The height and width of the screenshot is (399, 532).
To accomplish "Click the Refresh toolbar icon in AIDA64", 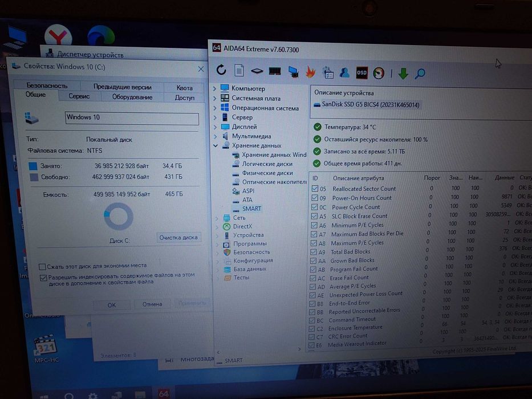I will (x=221, y=70).
